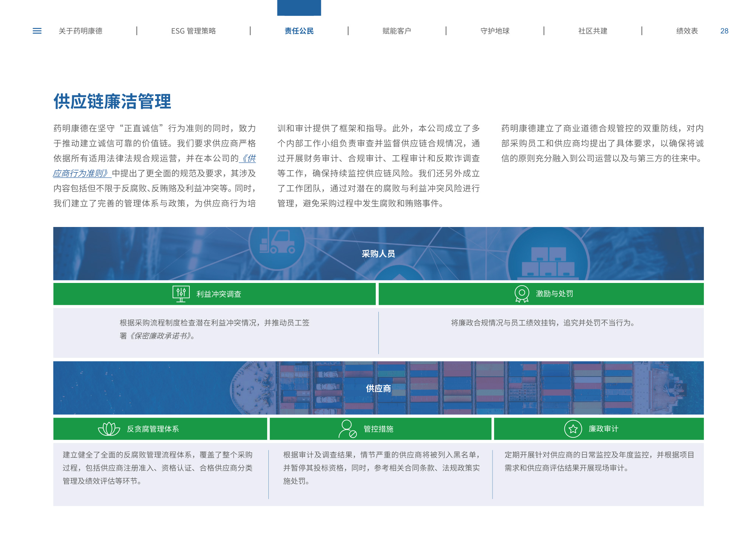
Task: Click the conflict-of-interest chart icon
Action: [181, 294]
